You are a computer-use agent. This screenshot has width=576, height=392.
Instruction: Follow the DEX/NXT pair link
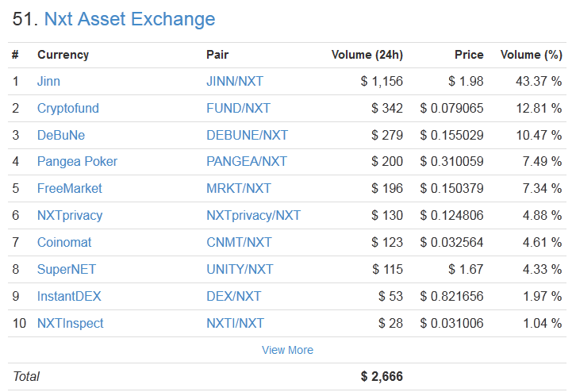pos(233,297)
